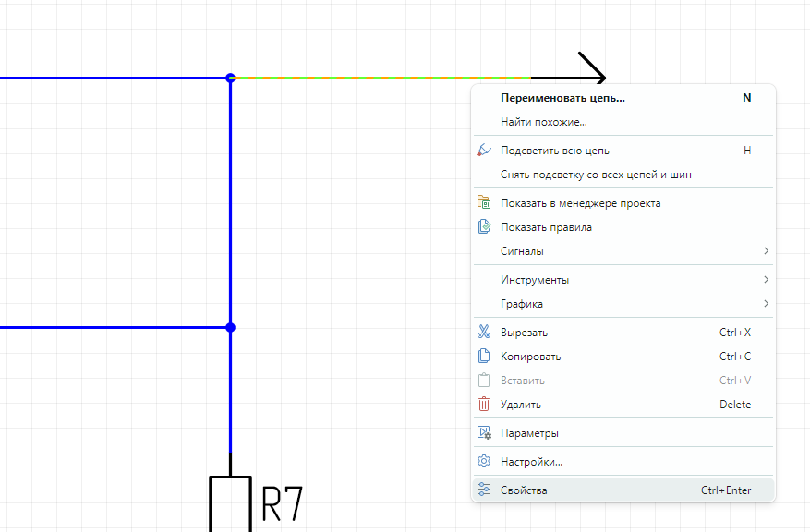Click the Ctrl+C shortcut label
810x532 pixels.
coord(735,357)
